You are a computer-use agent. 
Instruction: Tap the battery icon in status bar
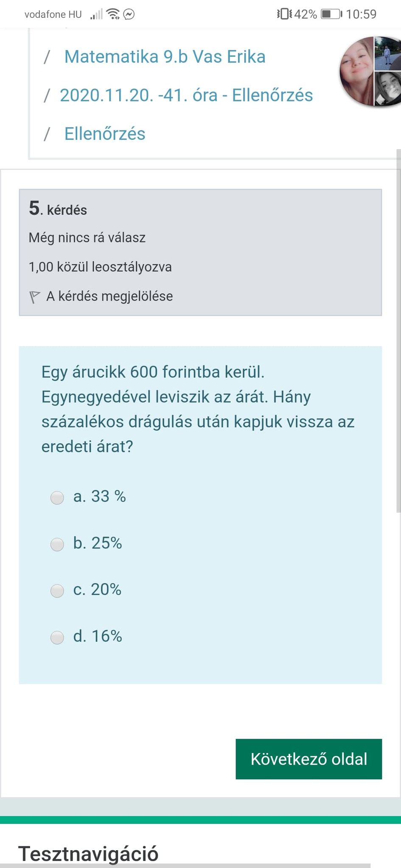331,14
